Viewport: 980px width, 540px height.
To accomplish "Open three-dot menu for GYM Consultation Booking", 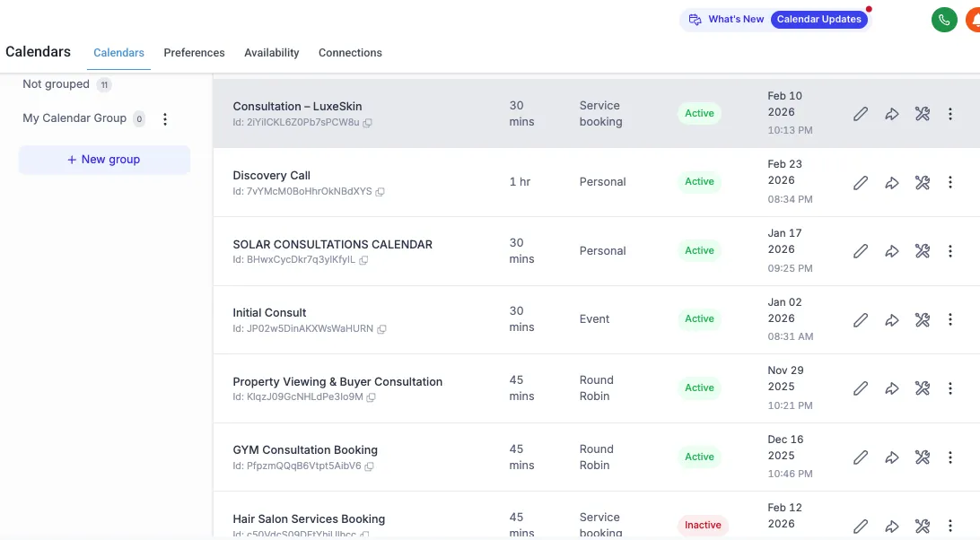I will click(950, 457).
